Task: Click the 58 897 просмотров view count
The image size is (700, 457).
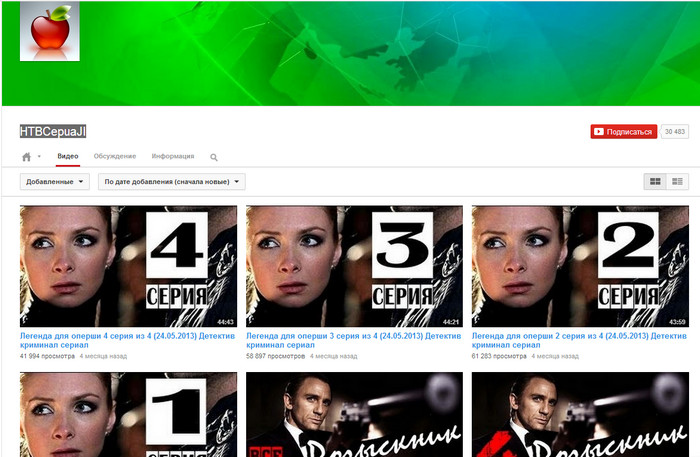Action: tap(275, 356)
